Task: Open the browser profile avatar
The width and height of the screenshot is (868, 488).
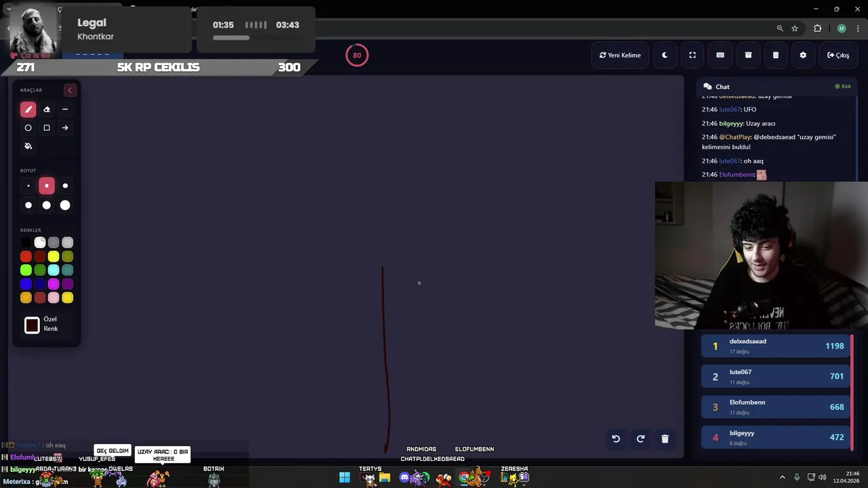Action: (x=842, y=28)
